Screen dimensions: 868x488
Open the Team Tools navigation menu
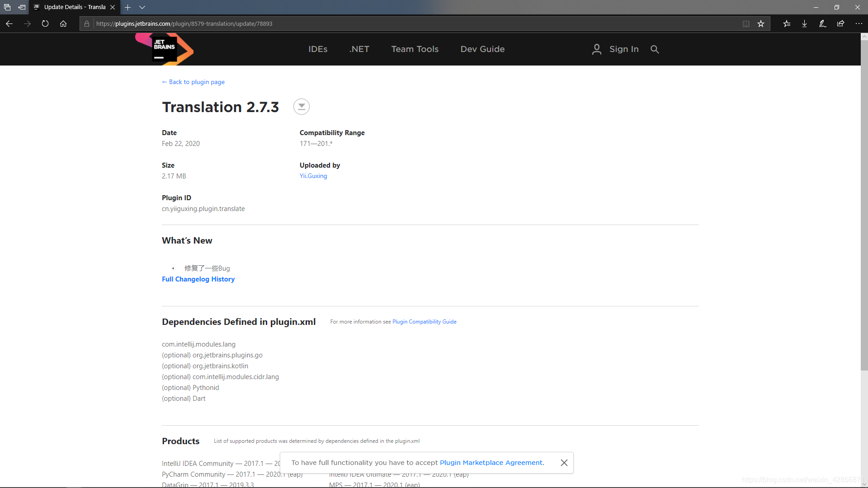pos(415,49)
